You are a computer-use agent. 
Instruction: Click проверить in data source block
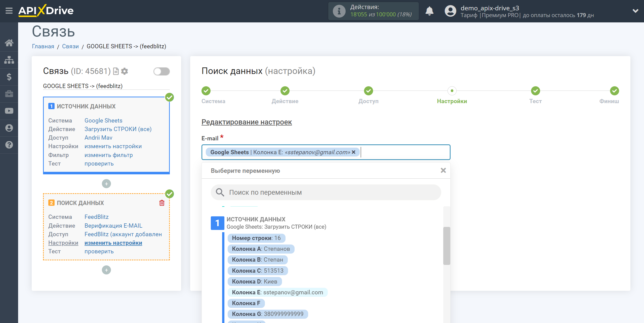[x=99, y=164]
